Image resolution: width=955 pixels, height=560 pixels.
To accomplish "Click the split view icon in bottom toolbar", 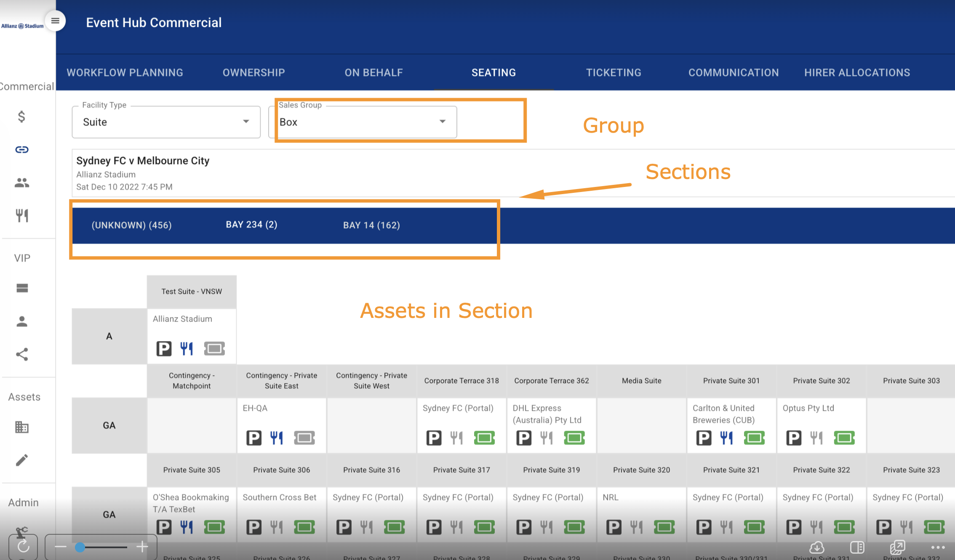I will point(857,547).
